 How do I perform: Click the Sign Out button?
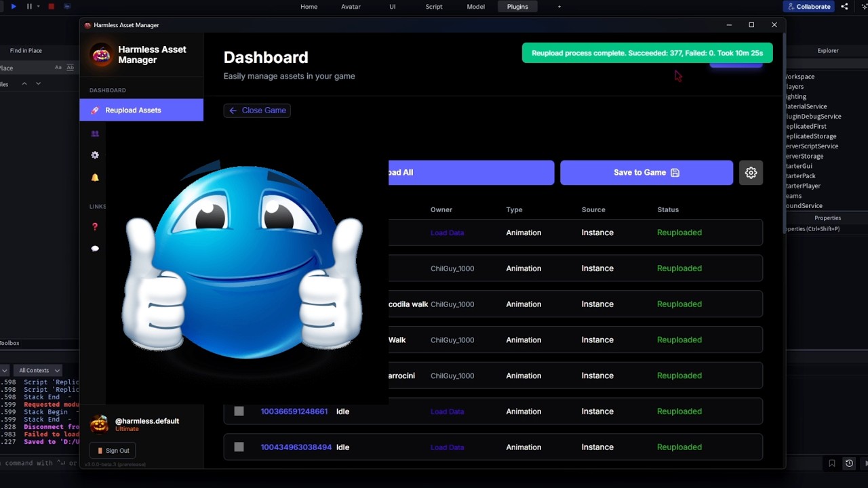point(113,451)
